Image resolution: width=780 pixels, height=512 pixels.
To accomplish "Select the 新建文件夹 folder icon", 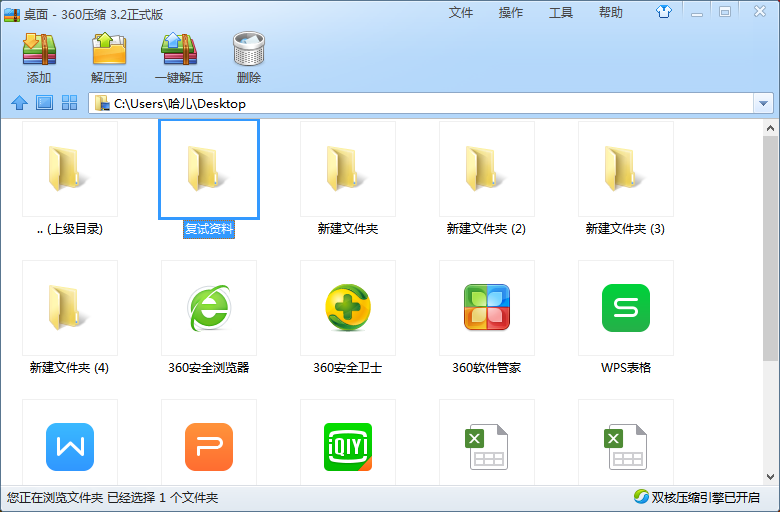I will (x=348, y=169).
